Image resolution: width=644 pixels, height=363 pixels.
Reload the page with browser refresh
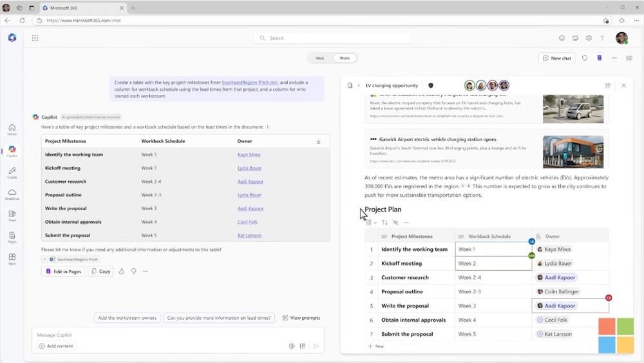point(22,20)
